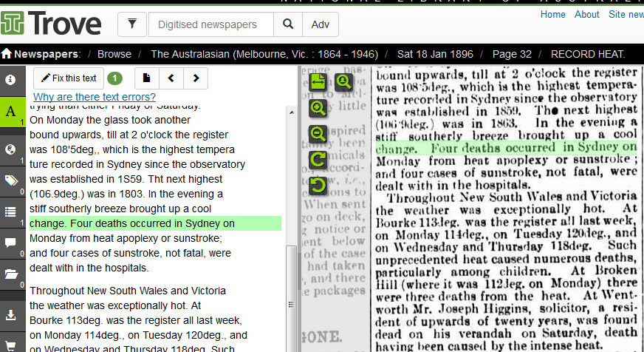Screen dimensions: 644x352
Task: Click the Digitised newspapers search field
Action: pos(211,24)
